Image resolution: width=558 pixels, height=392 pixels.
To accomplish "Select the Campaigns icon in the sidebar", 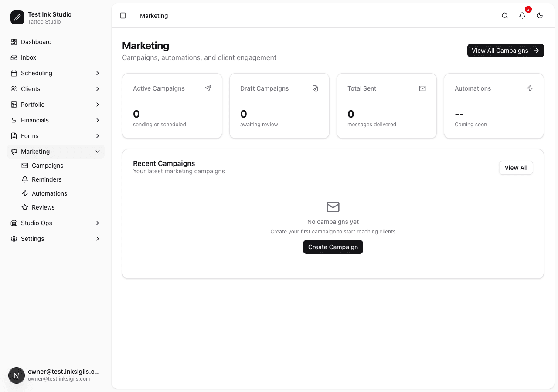I will pyautogui.click(x=25, y=166).
